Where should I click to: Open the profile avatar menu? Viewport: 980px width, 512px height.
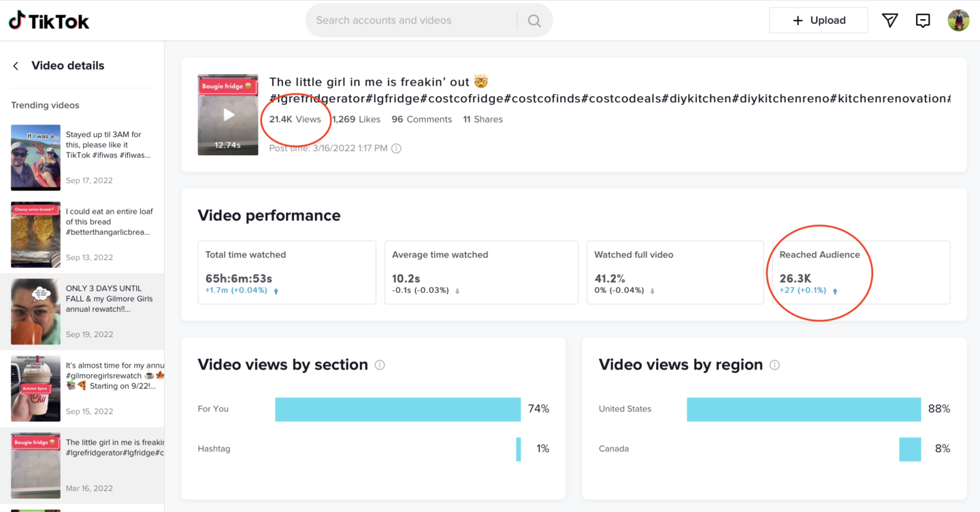tap(958, 20)
